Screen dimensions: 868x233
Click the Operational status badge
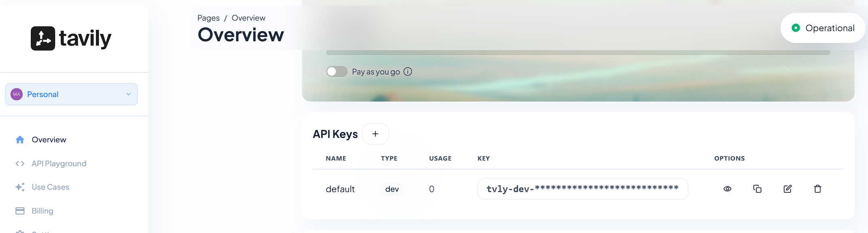pos(823,28)
